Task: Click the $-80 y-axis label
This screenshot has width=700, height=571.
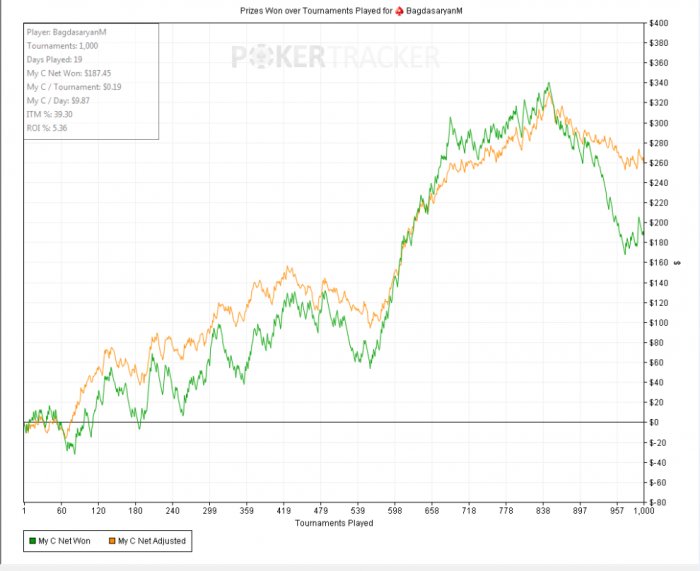Action: [x=658, y=502]
